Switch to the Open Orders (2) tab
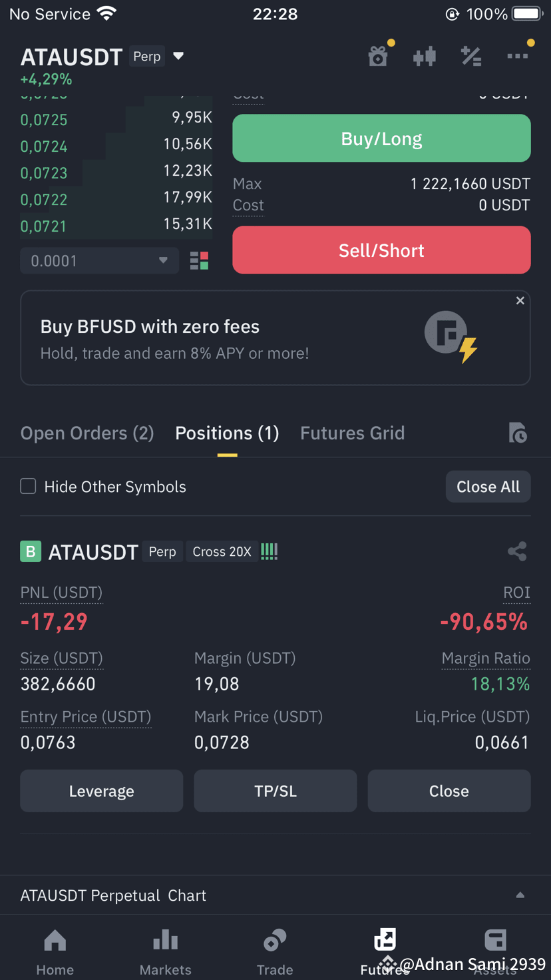 (87, 433)
